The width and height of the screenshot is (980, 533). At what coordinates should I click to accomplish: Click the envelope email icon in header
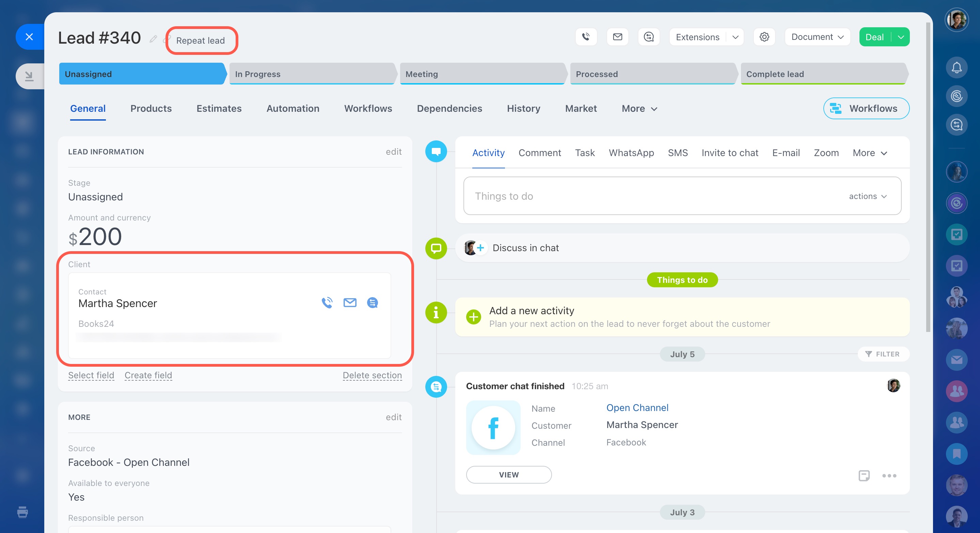[617, 37]
